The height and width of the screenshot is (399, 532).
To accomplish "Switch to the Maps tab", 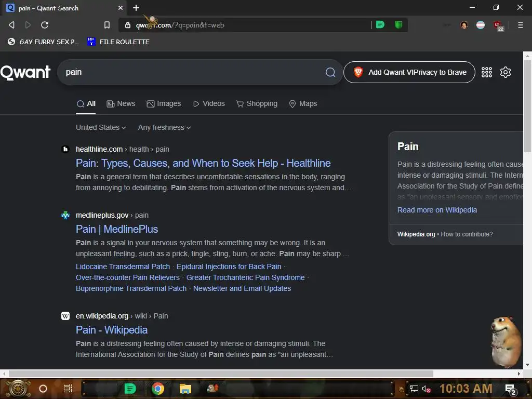I will [x=303, y=104].
